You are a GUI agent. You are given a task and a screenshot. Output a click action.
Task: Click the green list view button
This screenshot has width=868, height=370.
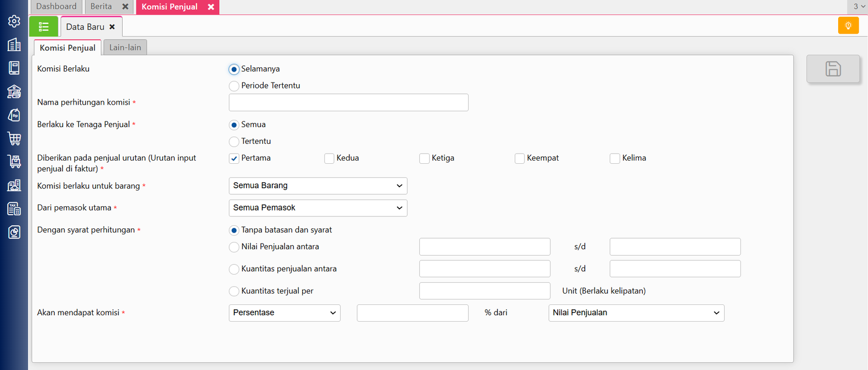[43, 27]
